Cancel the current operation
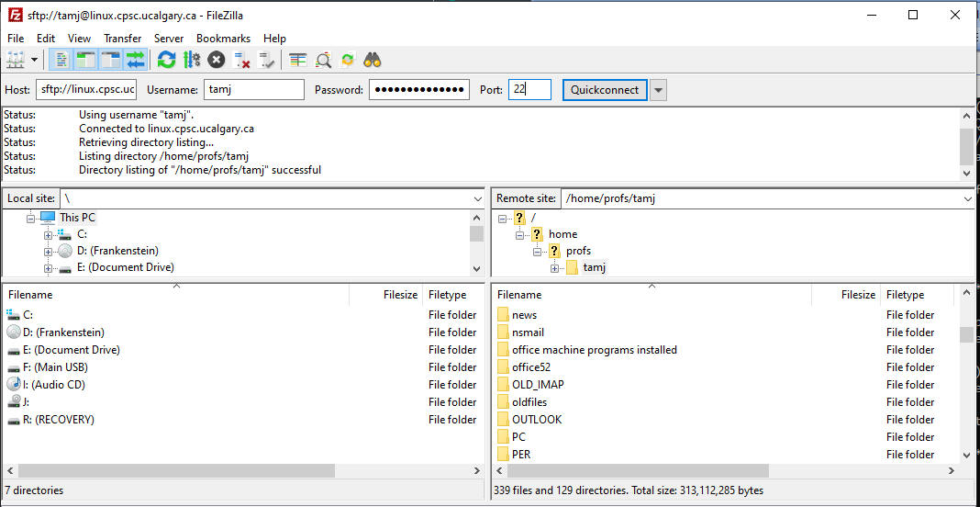980x507 pixels. tap(216, 60)
